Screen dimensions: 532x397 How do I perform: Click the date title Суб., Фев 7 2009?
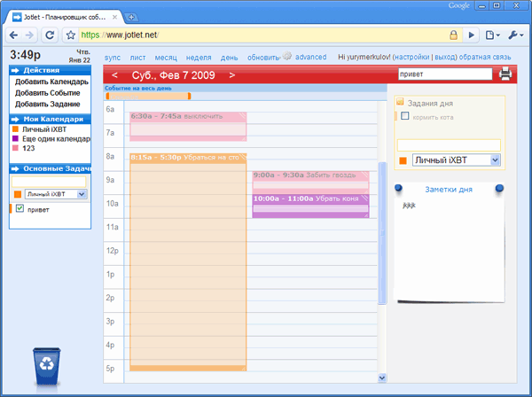pos(173,75)
